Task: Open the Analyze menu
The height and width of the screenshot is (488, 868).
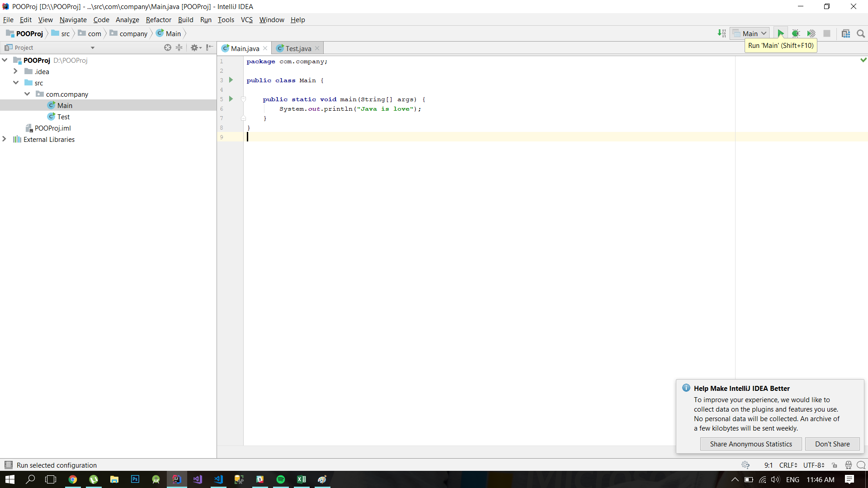Action: point(127,19)
